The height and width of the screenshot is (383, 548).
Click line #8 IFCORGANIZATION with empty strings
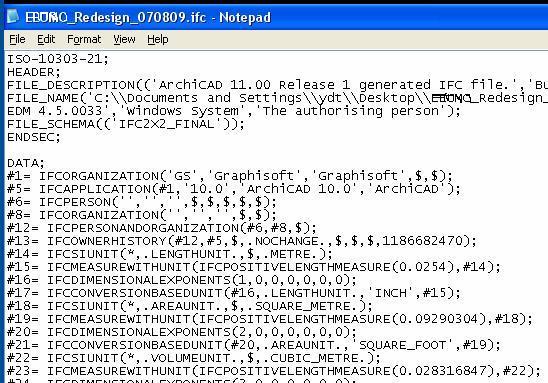click(142, 215)
